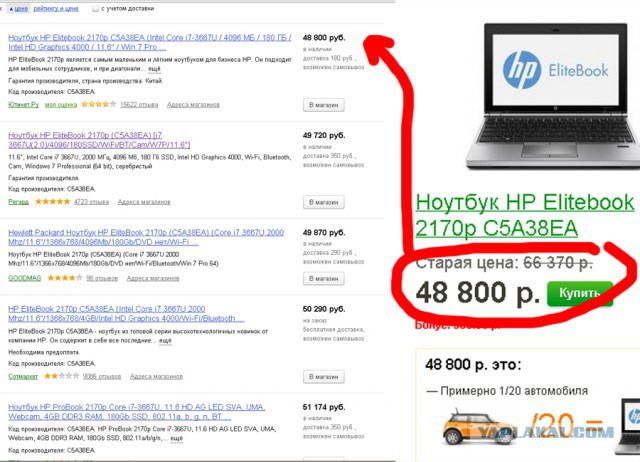Open the Hewlett Packard HP EliteBook listing title

point(146,237)
